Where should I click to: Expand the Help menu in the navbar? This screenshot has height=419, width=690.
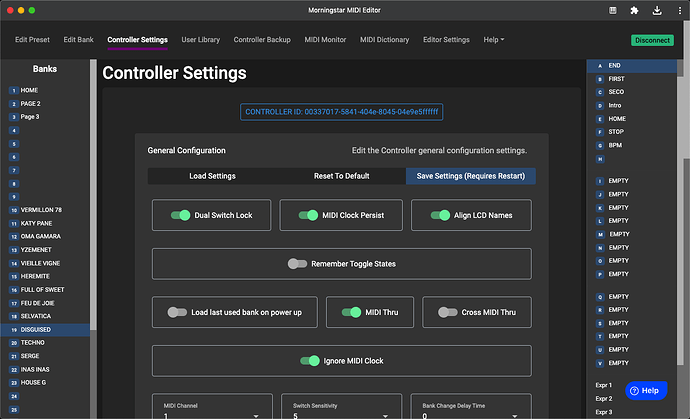tap(493, 40)
